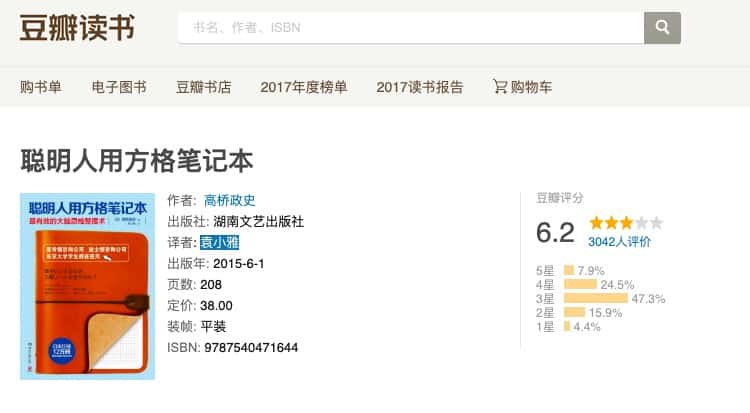Viewport: 750px width, 413px height.
Task: Open the shopping cart icon
Action: click(500, 87)
